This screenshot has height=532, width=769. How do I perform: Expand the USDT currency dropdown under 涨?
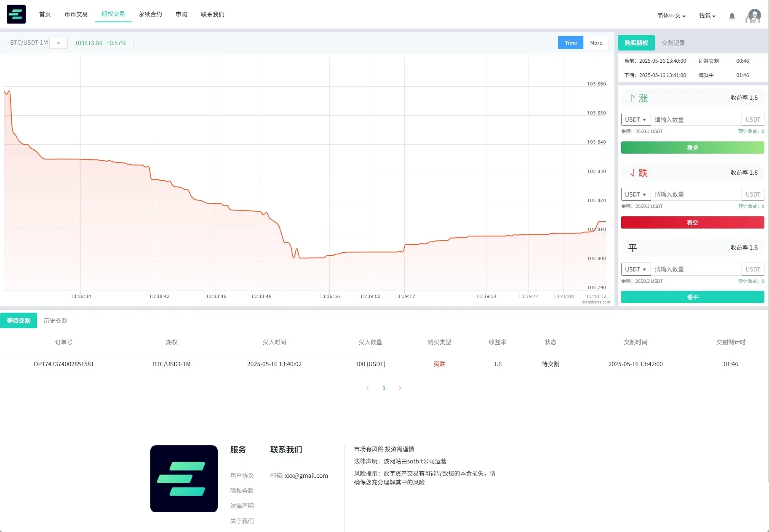point(636,119)
